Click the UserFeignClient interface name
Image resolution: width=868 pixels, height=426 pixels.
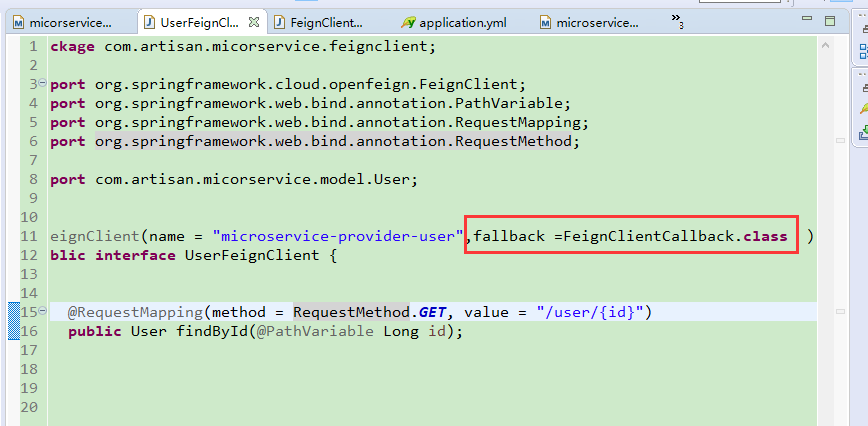[x=252, y=255]
